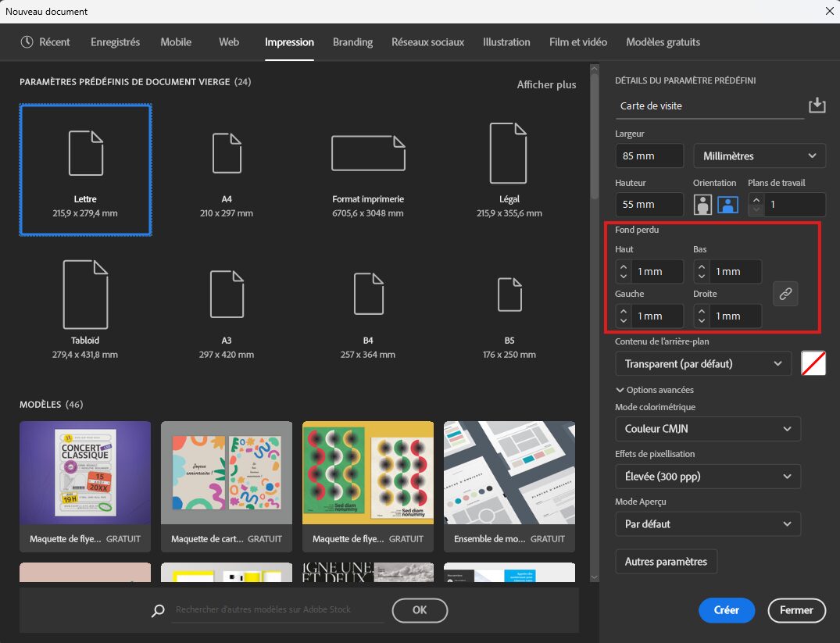This screenshot has height=643, width=840.
Task: Select the A4 document preset icon
Action: coord(227,153)
